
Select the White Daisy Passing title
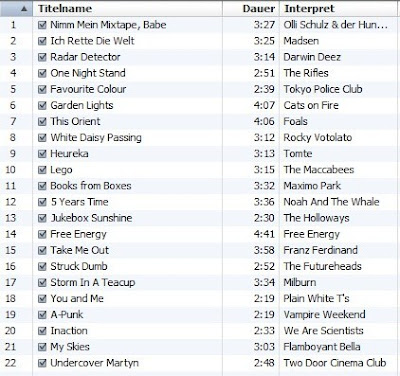pos(96,138)
